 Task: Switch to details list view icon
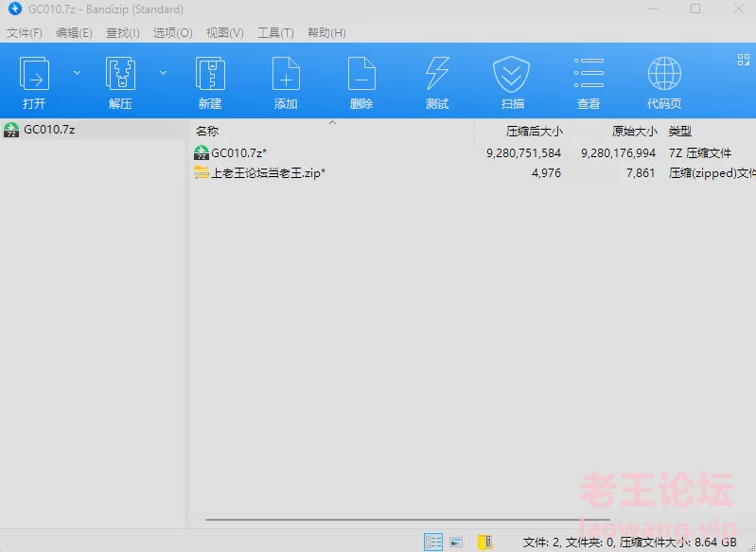click(433, 542)
